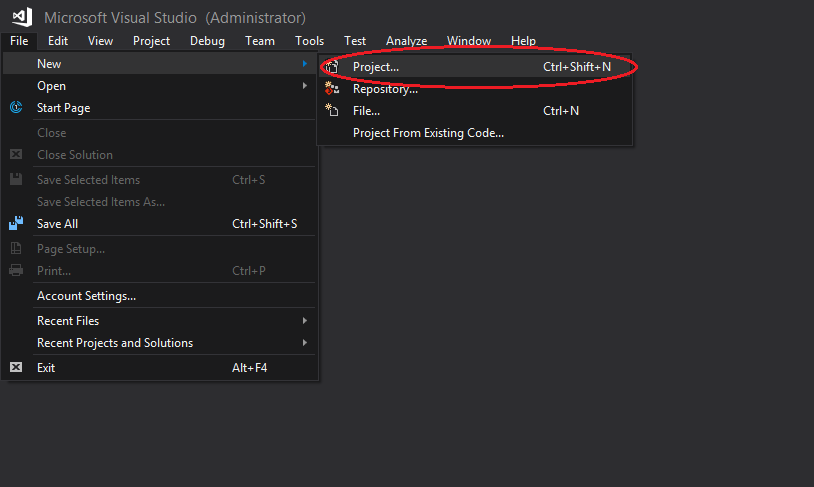This screenshot has height=487, width=814.
Task: Click the Print printer icon
Action: [x=16, y=270]
